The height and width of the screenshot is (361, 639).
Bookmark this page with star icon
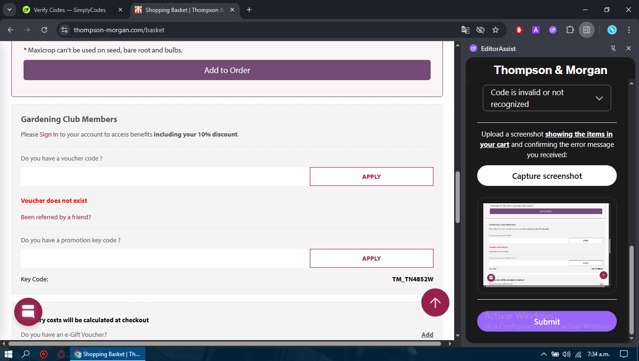pyautogui.click(x=496, y=30)
